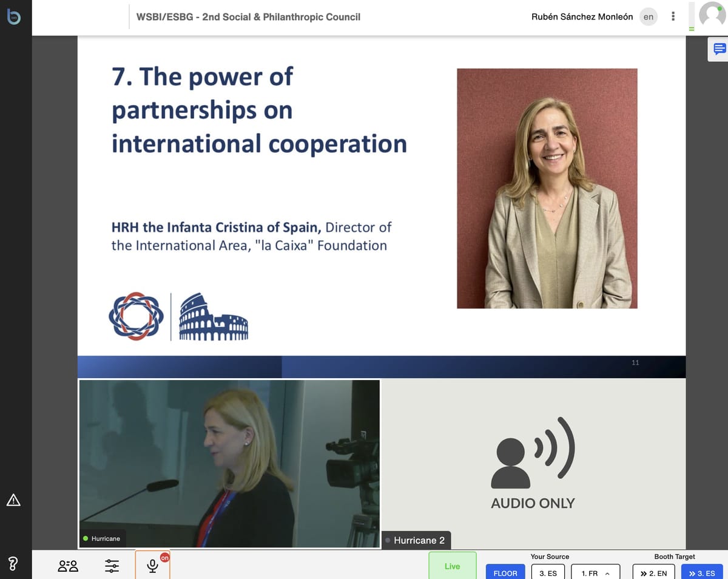Click the user profile avatar
728x579 pixels.
pos(712,15)
